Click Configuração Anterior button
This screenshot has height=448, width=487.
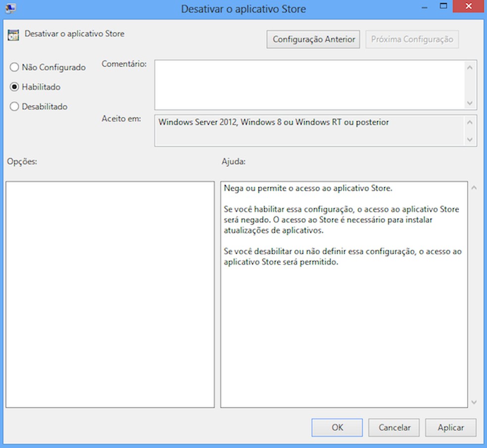(313, 39)
